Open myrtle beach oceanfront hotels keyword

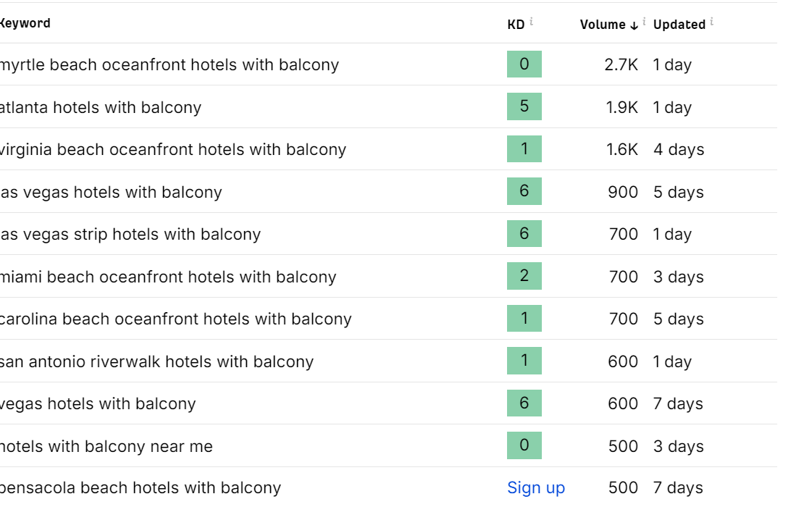tap(169, 65)
